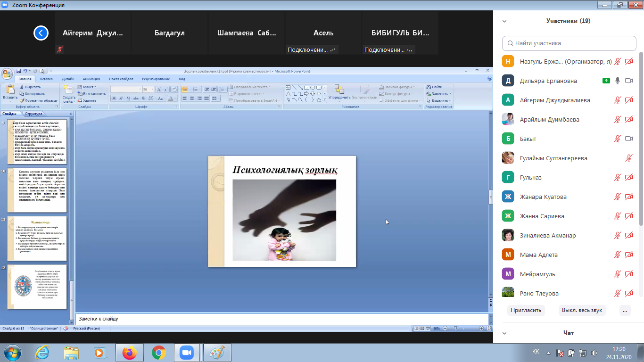This screenshot has width=644, height=362.
Task: Toggle Дильяра Ерлановна's microphone icon
Action: 617,81
